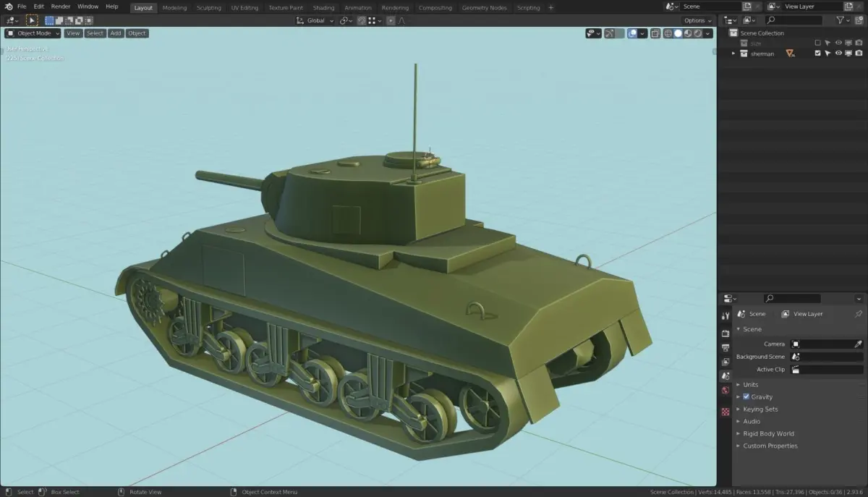Open the Edit menu
The image size is (868, 497).
39,7
